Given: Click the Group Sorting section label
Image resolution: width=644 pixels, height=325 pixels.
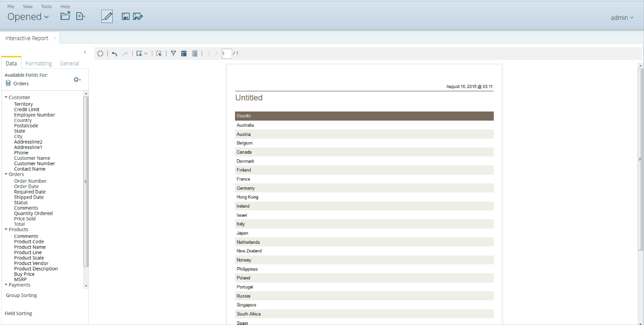Looking at the screenshot, I should 22,296.
